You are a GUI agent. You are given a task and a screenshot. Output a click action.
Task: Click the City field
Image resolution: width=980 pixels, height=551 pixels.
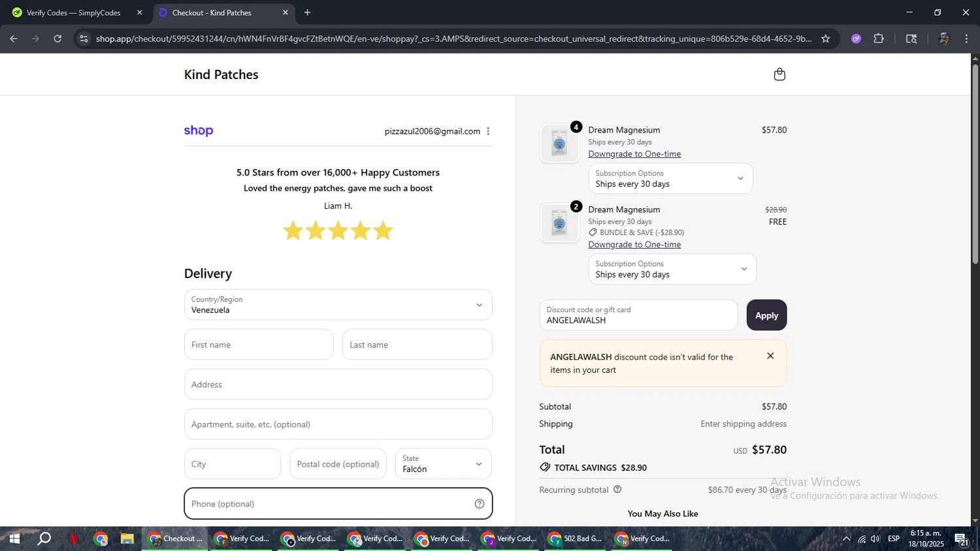click(x=233, y=464)
